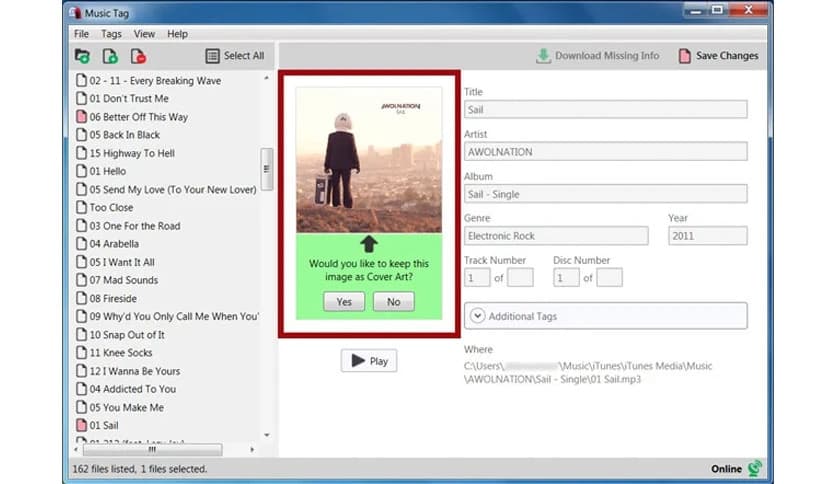Screen dimensions: 836x484
Task: Click the add file toolbar icon
Action: 110,55
